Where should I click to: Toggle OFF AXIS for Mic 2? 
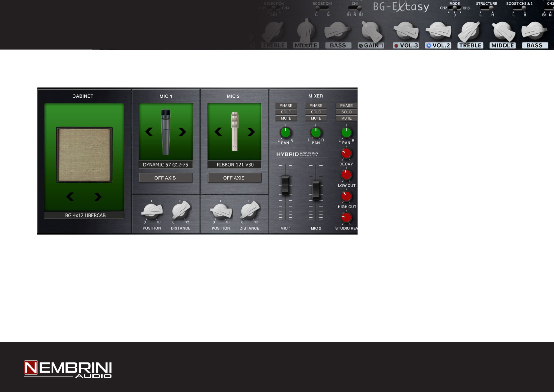click(x=234, y=178)
